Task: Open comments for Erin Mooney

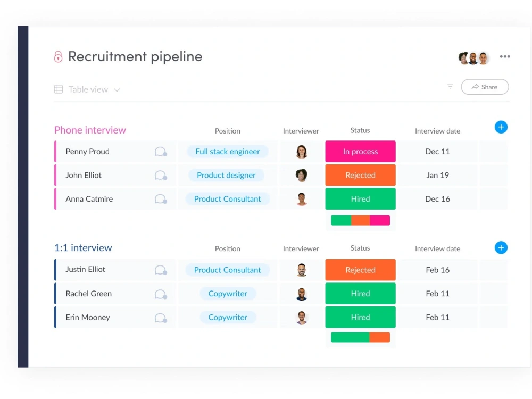Action: coord(161,318)
